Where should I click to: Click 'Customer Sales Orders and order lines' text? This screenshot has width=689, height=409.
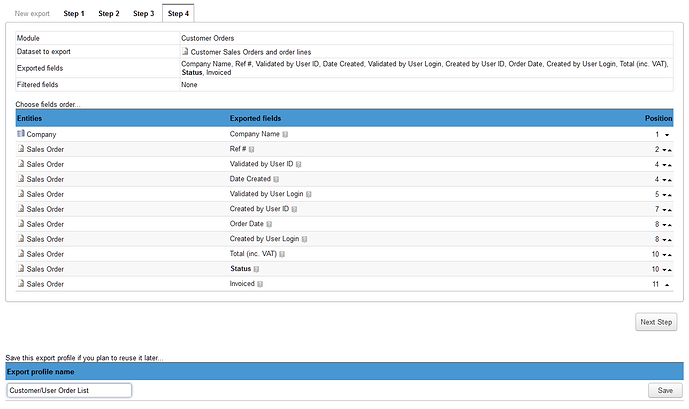tap(250, 52)
